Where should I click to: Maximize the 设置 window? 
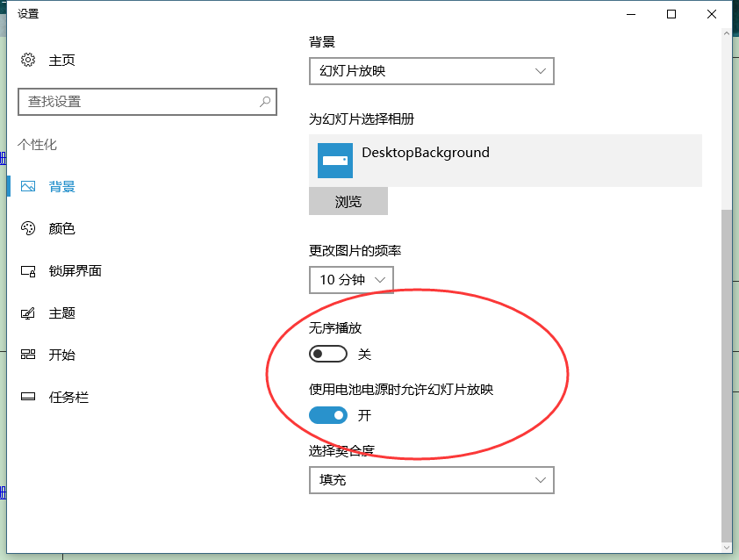tap(671, 14)
